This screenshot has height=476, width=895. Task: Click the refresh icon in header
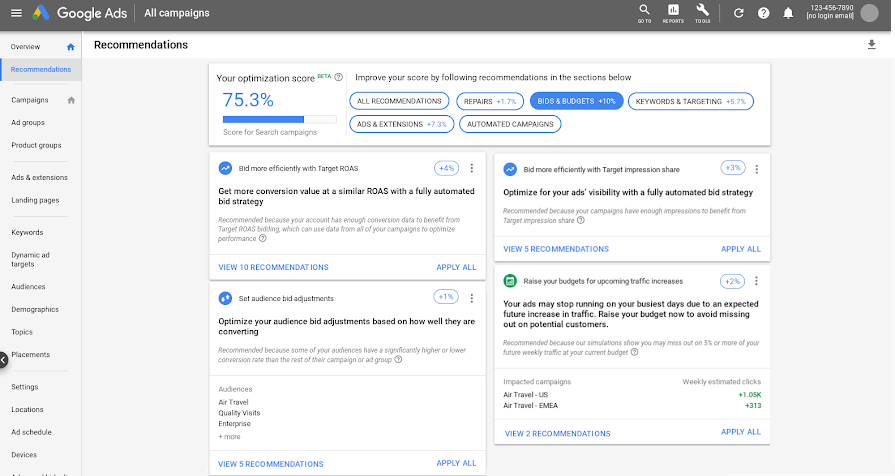click(x=739, y=13)
